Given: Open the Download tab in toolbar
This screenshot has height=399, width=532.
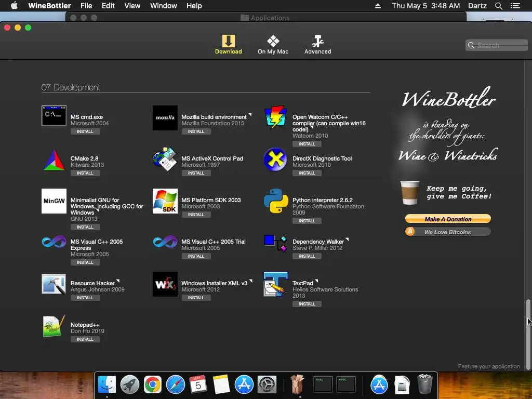Looking at the screenshot, I should pos(228,45).
